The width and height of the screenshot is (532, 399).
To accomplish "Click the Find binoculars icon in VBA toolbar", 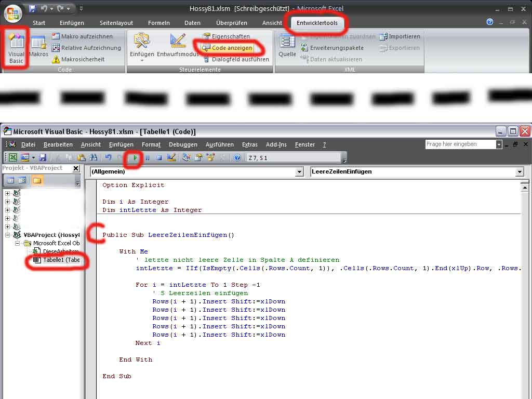I will point(94,157).
